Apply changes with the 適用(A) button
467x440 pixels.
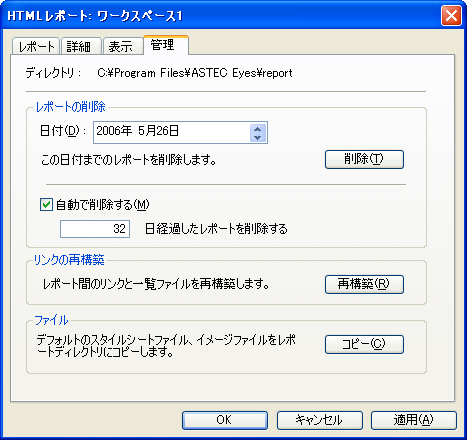414,420
